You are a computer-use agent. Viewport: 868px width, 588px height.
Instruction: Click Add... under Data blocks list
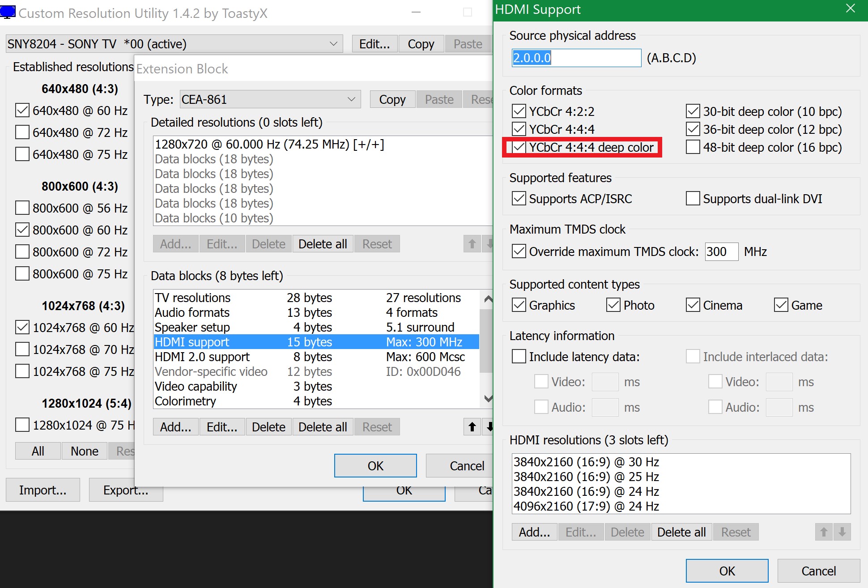[x=175, y=427]
